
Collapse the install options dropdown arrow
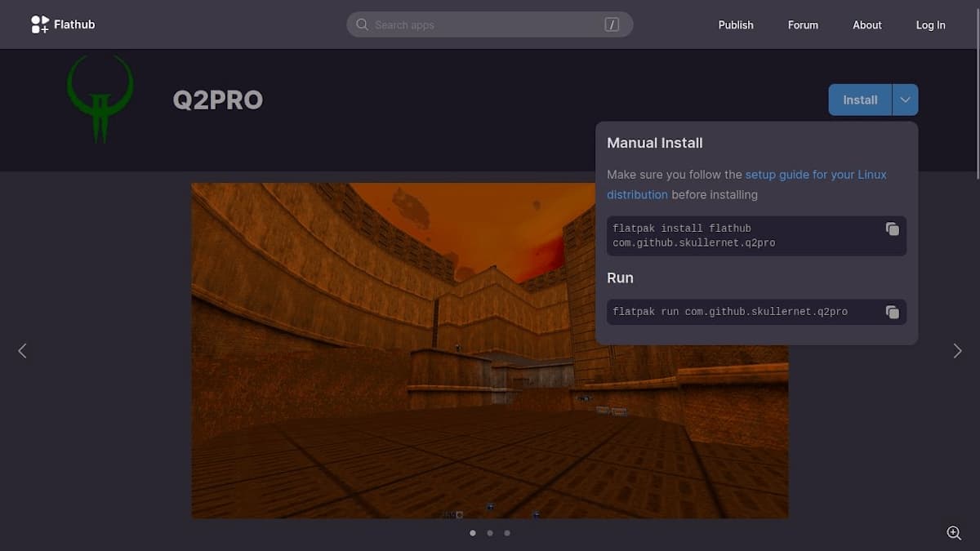[906, 100]
